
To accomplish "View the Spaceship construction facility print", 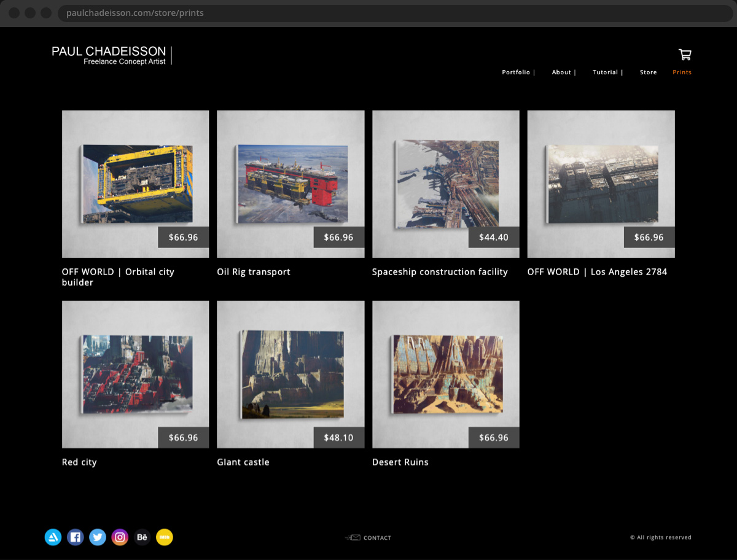I will (x=445, y=184).
